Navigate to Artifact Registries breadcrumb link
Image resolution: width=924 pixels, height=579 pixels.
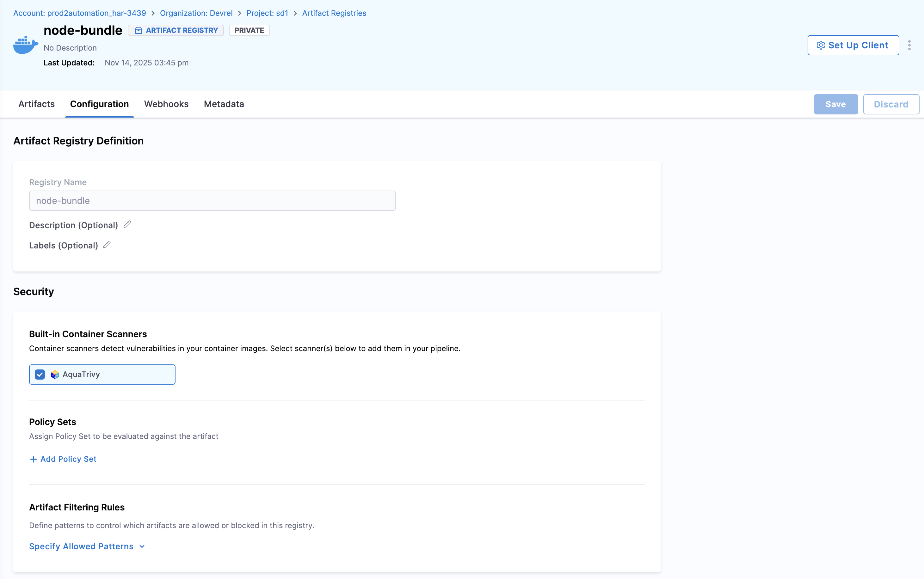pyautogui.click(x=334, y=13)
